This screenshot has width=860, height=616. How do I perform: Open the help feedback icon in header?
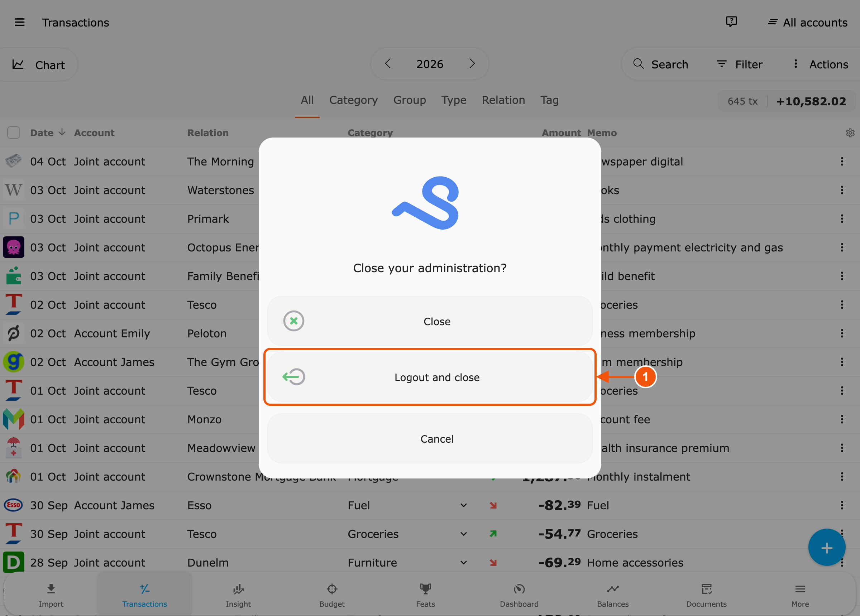coord(731,22)
